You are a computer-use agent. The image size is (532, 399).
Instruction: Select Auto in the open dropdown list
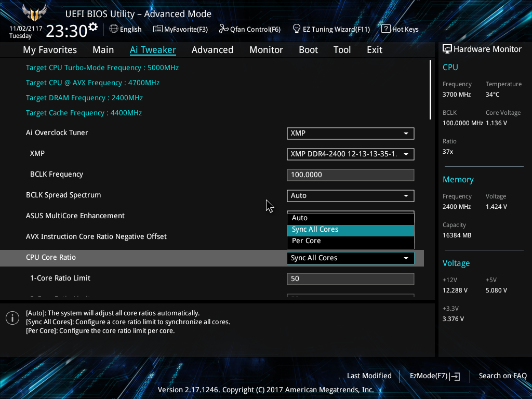pos(351,218)
